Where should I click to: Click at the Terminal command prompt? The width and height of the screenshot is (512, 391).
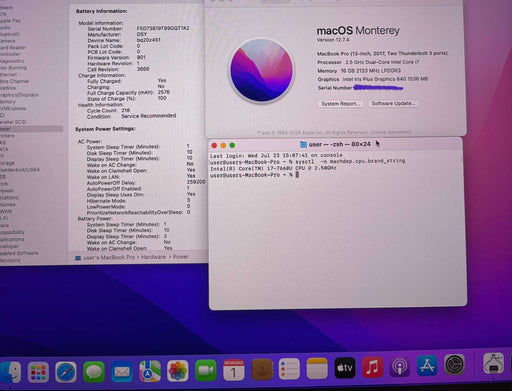[297, 175]
